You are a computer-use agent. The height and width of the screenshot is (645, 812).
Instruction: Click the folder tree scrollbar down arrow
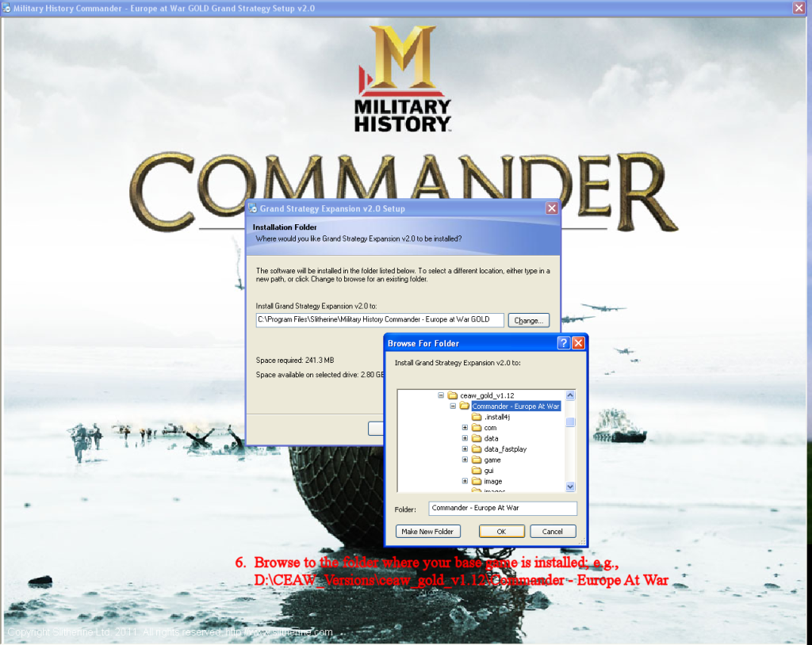[x=570, y=487]
